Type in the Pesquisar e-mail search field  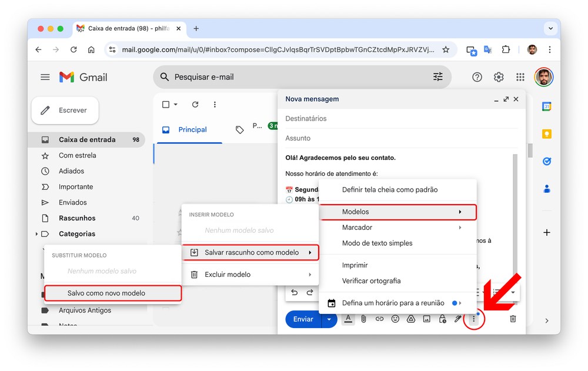point(294,77)
